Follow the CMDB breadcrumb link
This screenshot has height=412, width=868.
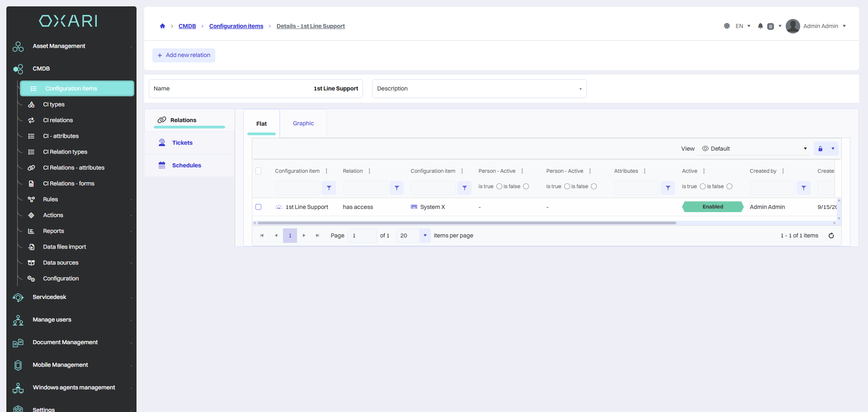pyautogui.click(x=187, y=26)
